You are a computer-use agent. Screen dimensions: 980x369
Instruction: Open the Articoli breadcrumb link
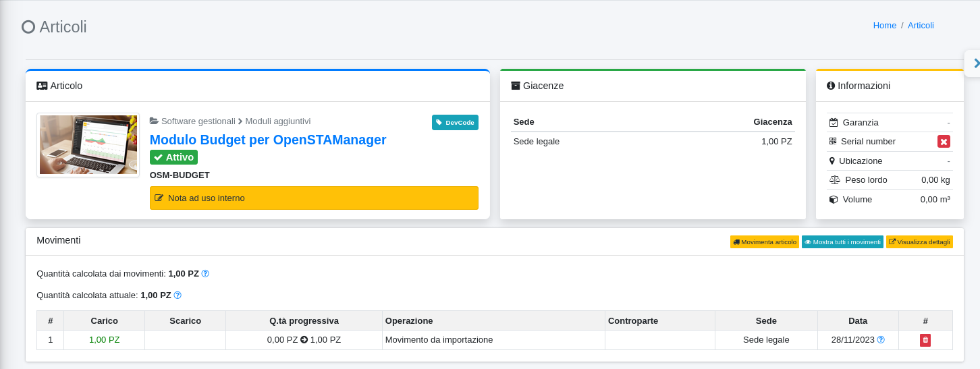pos(921,25)
